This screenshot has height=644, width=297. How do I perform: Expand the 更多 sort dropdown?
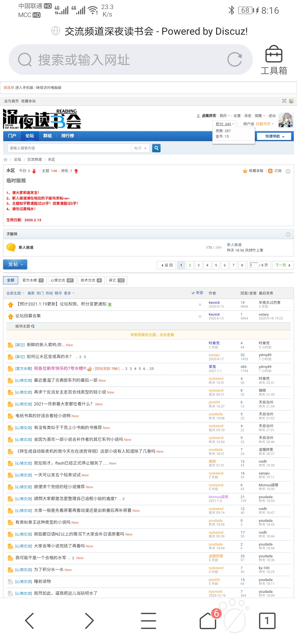click(x=69, y=293)
